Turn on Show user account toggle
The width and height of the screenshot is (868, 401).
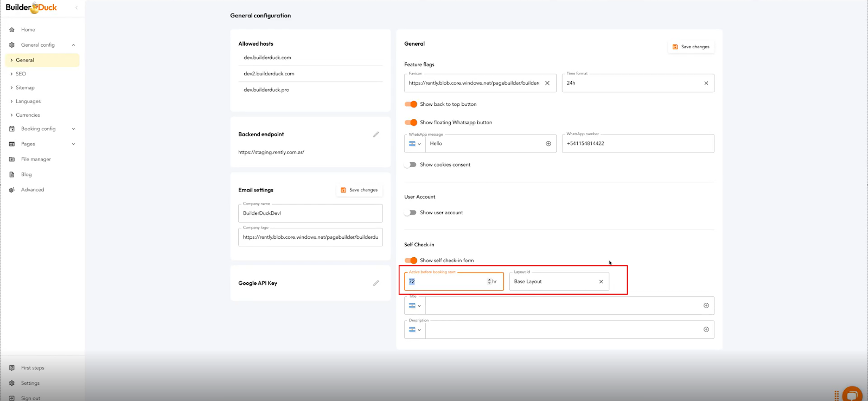coord(411,213)
